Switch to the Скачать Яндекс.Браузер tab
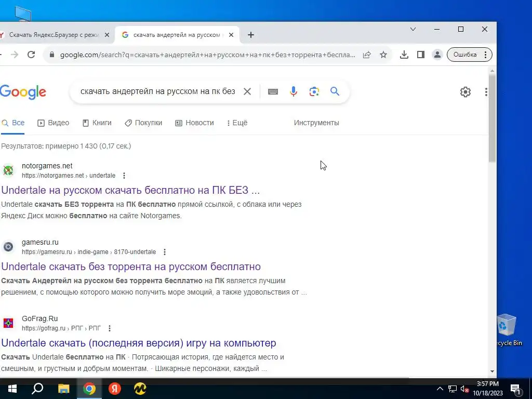 54,35
